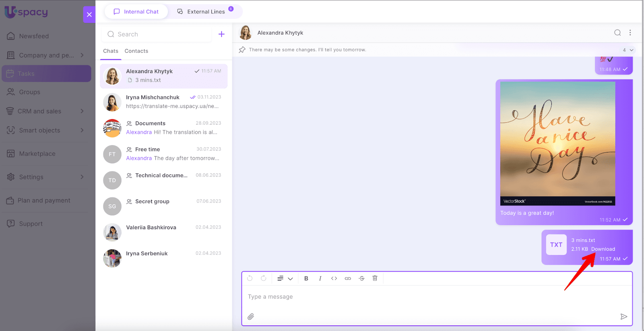Open the Have a Nice Day image
The image size is (644, 331).
(557, 143)
